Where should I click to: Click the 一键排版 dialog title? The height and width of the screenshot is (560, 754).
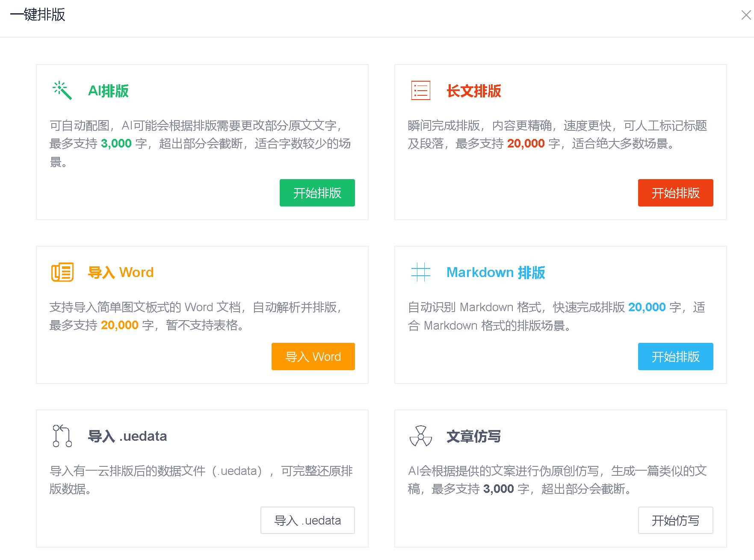click(x=38, y=15)
